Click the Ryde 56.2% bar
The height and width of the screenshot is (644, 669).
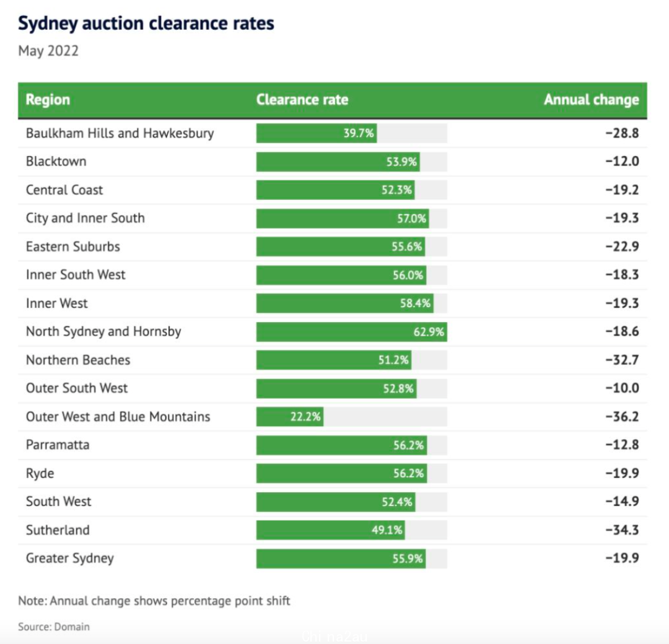click(x=342, y=474)
